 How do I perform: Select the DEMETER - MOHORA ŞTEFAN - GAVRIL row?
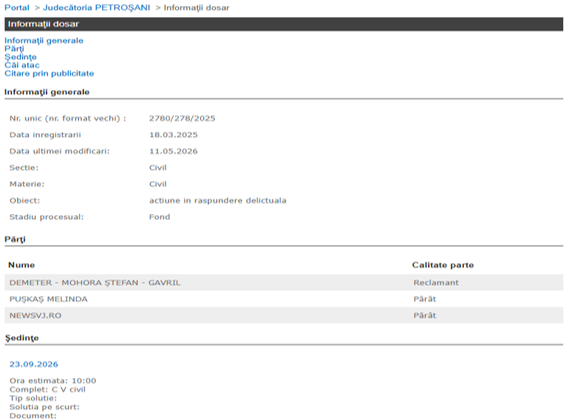click(284, 283)
